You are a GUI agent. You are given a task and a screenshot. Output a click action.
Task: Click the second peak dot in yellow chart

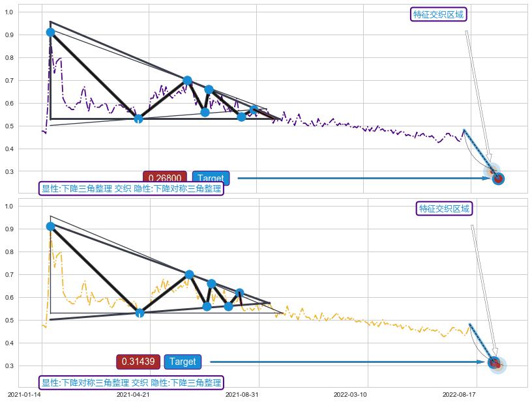click(189, 274)
